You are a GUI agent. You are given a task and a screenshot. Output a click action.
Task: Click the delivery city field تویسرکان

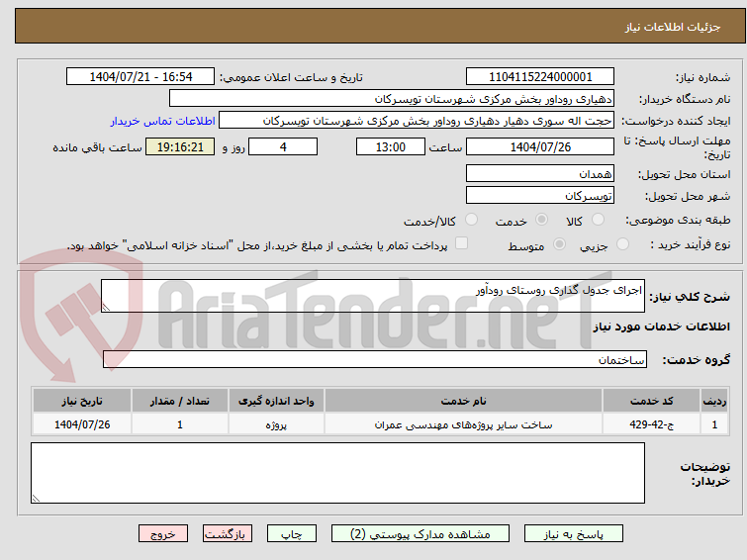540,195
